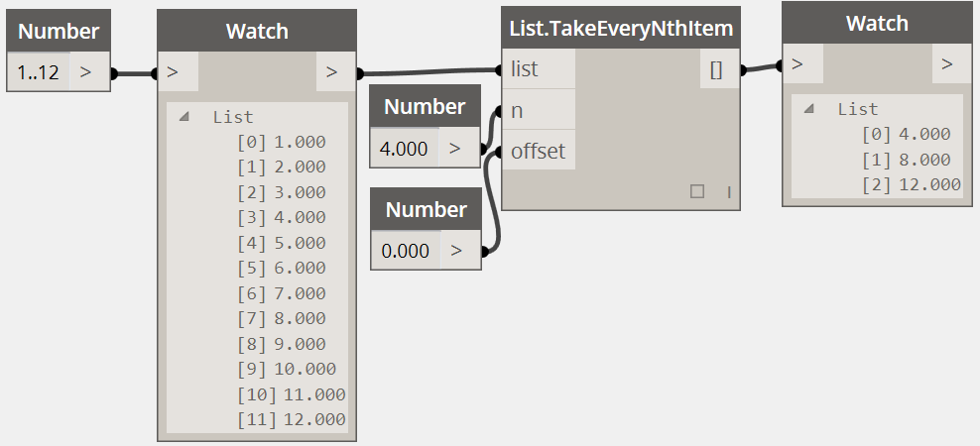Click the 'offset' input port

tap(538, 151)
